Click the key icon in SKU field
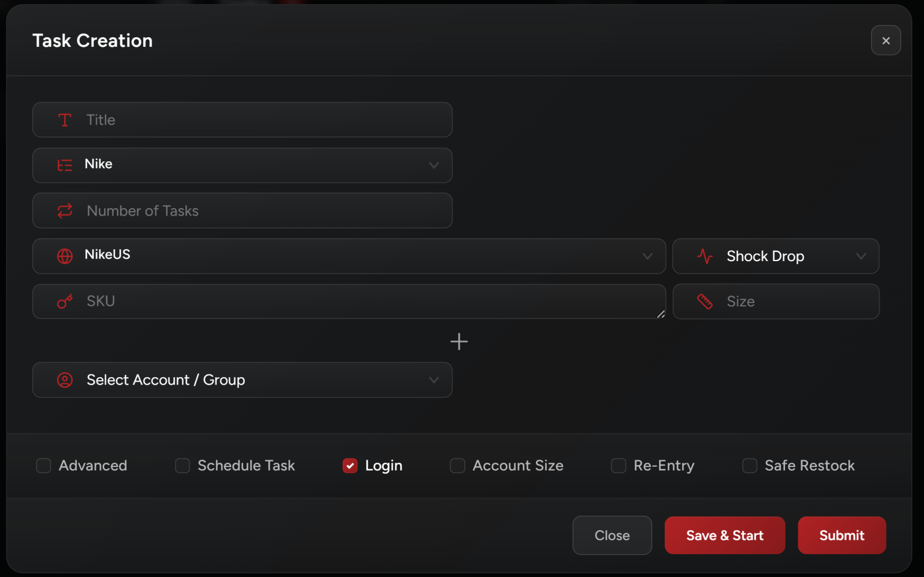 click(65, 301)
